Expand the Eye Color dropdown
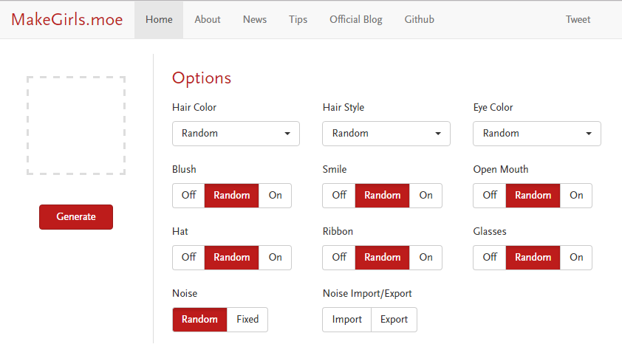 tap(537, 134)
